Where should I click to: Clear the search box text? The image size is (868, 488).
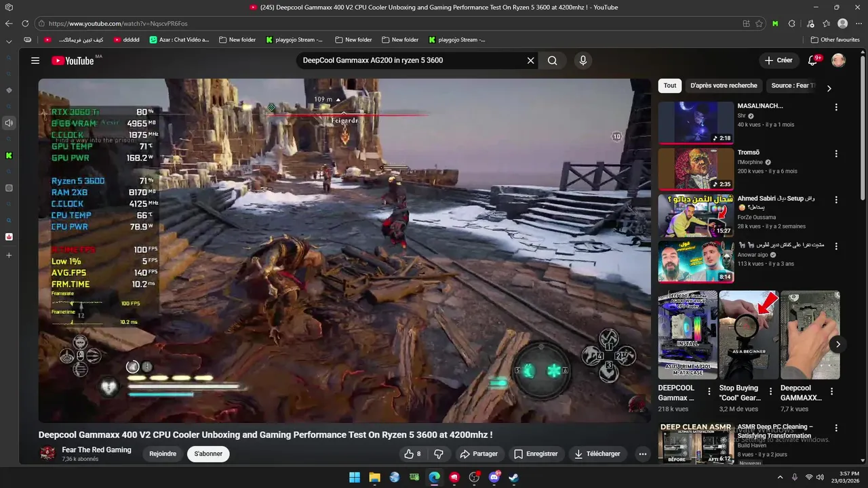click(x=531, y=60)
